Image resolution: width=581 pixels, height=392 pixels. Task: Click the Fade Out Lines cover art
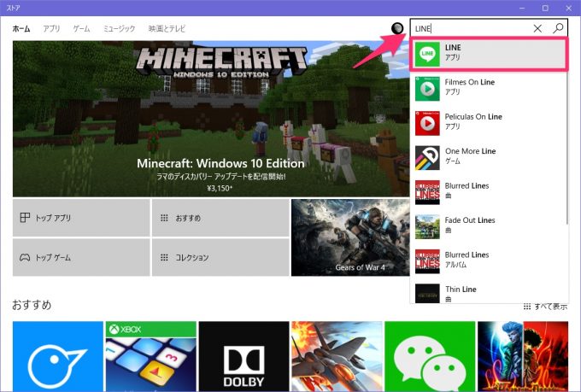point(427,226)
